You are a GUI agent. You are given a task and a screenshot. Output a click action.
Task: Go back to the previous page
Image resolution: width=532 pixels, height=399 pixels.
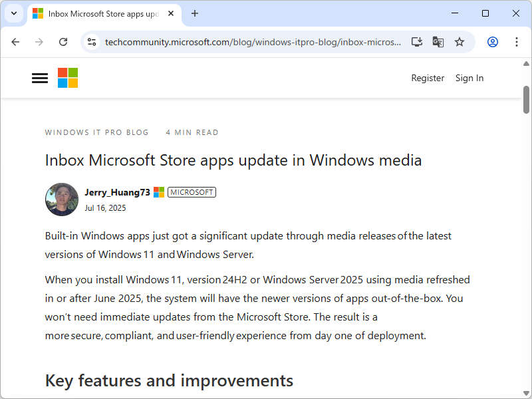pyautogui.click(x=15, y=42)
